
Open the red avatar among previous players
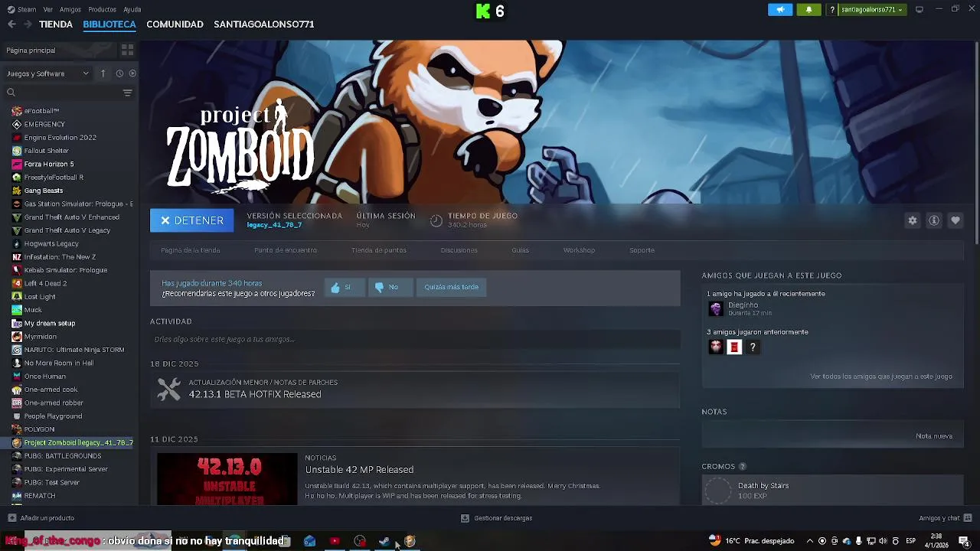coord(734,347)
